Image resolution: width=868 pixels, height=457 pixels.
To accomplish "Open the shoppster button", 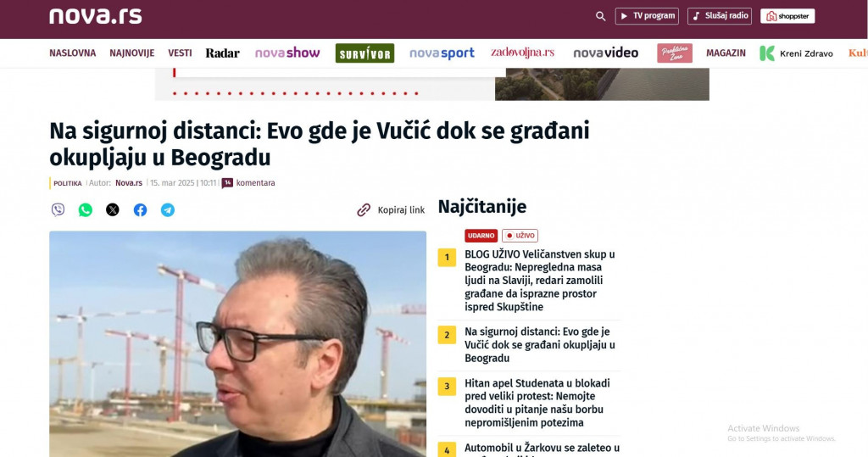I will pyautogui.click(x=787, y=16).
